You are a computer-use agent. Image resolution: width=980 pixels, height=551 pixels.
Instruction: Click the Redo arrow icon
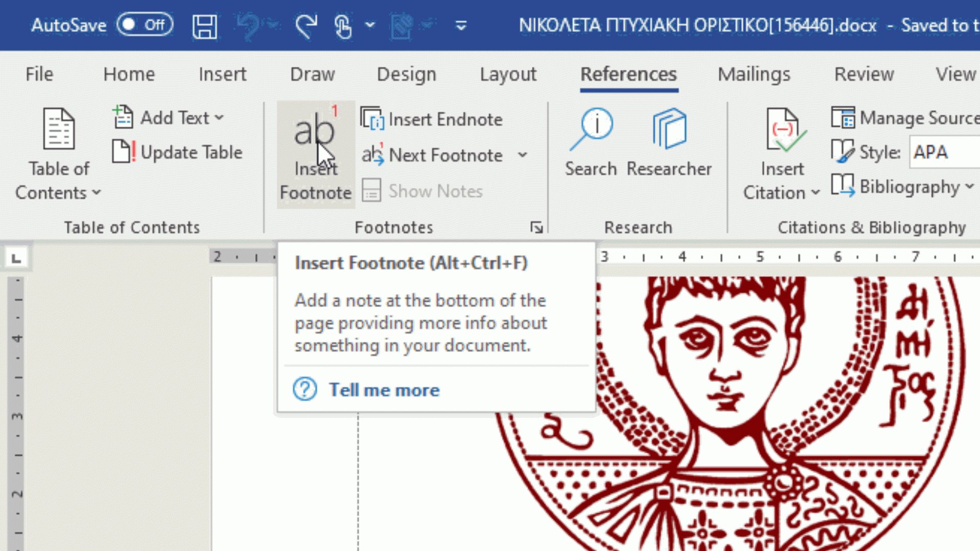[306, 26]
